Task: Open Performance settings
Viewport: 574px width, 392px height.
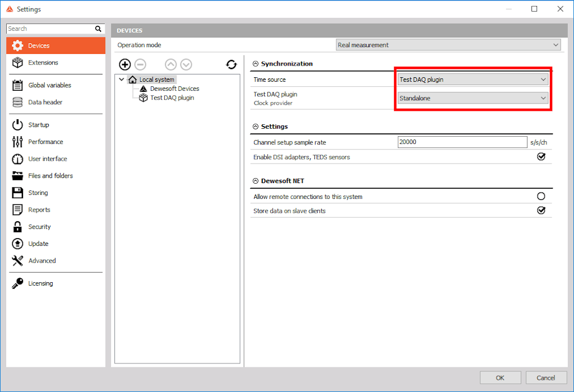Action: coord(55,142)
